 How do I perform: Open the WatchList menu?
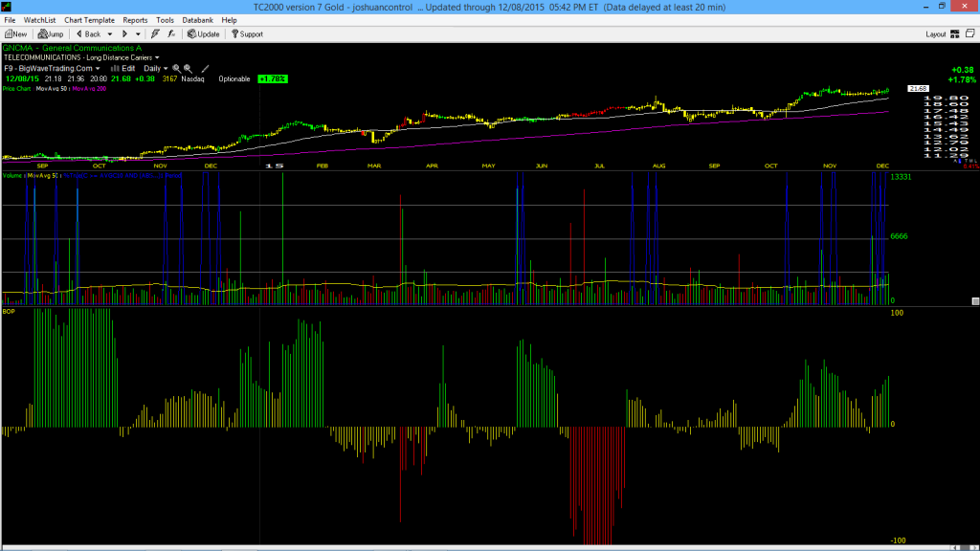pyautogui.click(x=39, y=20)
